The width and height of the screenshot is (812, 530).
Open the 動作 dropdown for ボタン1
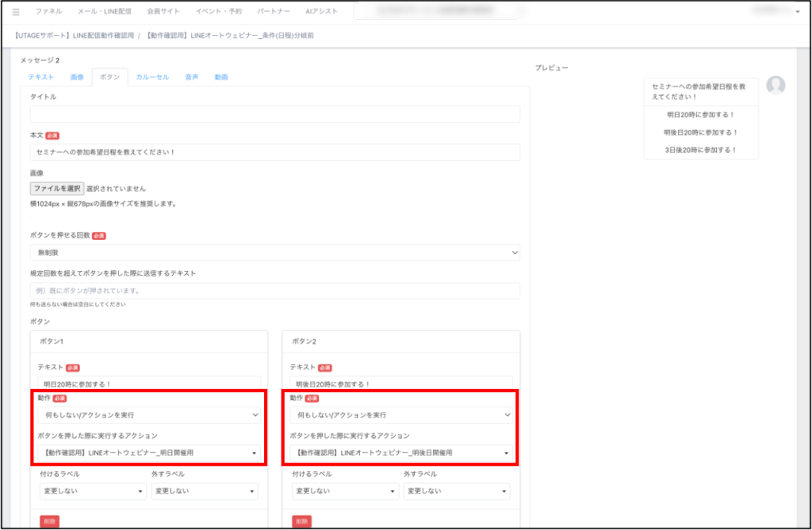(149, 414)
